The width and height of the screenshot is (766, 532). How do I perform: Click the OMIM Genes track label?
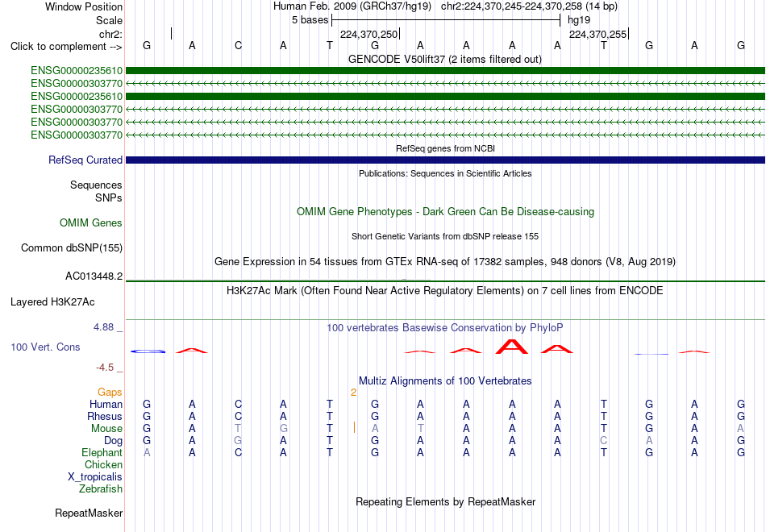[91, 222]
